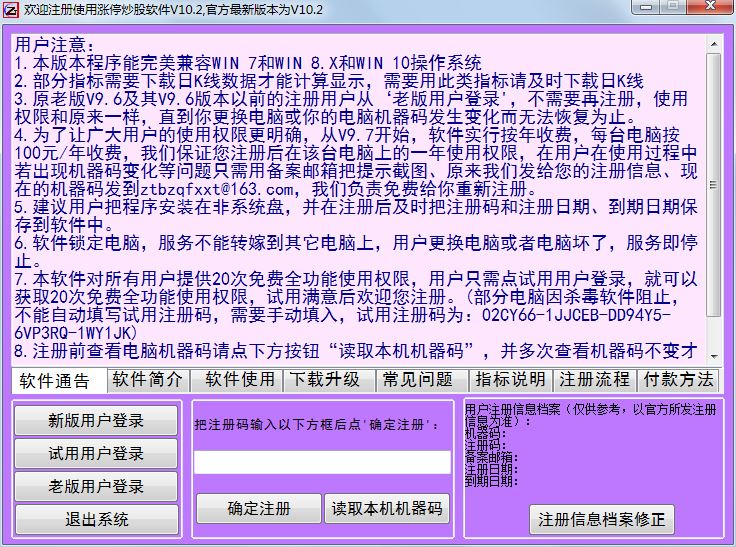View the 注册流程 tab
The width and height of the screenshot is (736, 547).
click(x=594, y=379)
